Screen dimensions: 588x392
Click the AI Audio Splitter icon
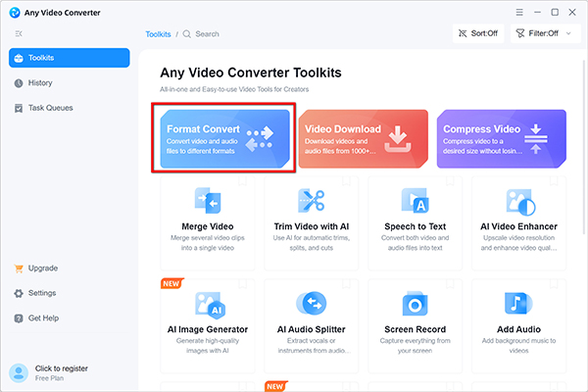(x=312, y=303)
